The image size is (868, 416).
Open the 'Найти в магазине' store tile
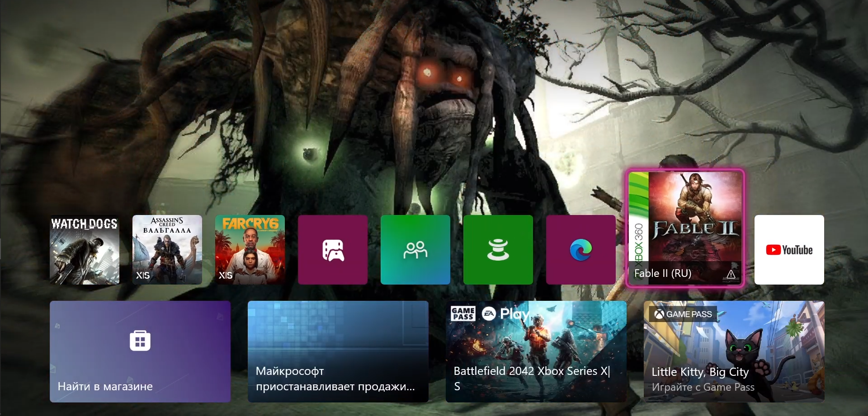tap(140, 351)
